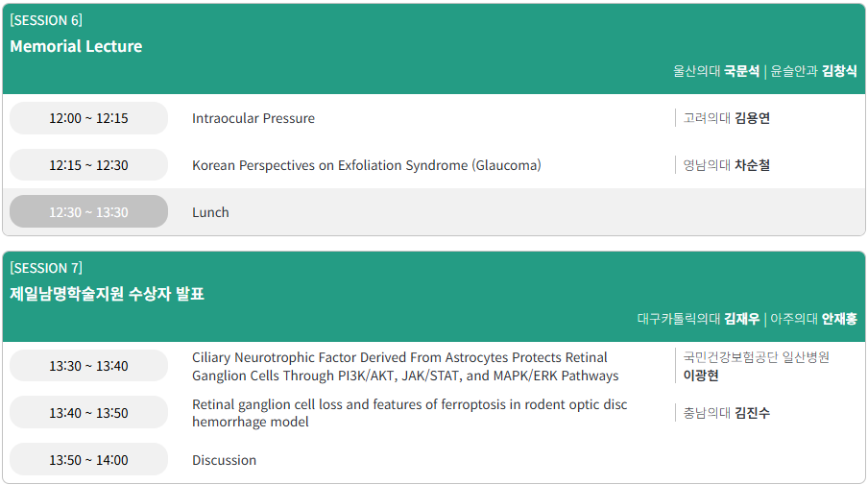The height and width of the screenshot is (485, 868).
Task: Click the 13:30 ~ 13:40 time badge
Action: pyautogui.click(x=88, y=366)
